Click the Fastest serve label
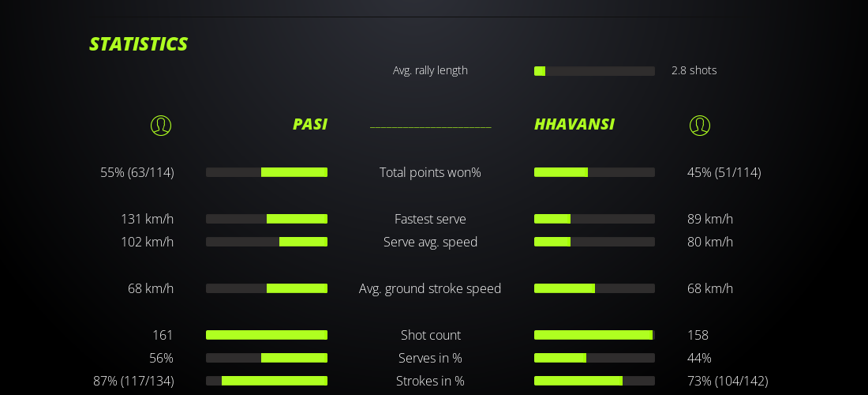The height and width of the screenshot is (395, 868). (x=430, y=219)
